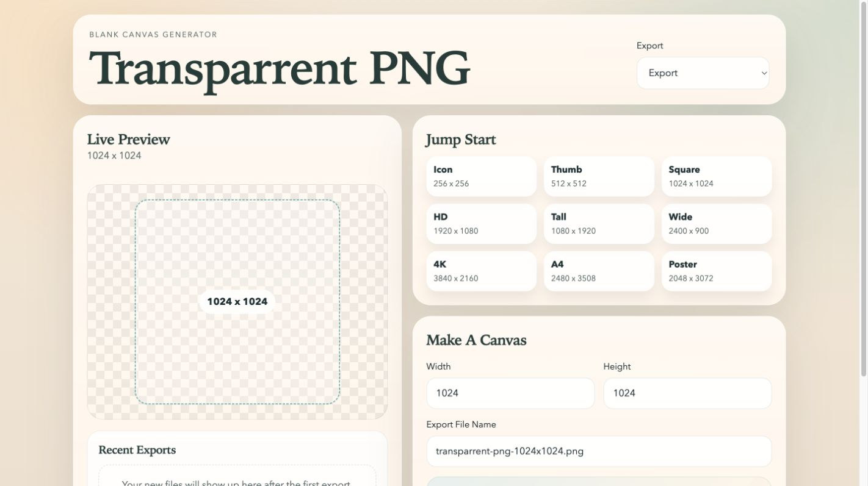The width and height of the screenshot is (868, 486).
Task: Focus the Height input field
Action: (x=687, y=393)
